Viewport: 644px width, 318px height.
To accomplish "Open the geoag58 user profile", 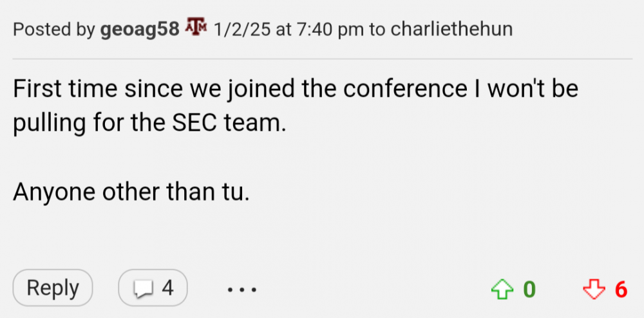I will click(x=140, y=30).
